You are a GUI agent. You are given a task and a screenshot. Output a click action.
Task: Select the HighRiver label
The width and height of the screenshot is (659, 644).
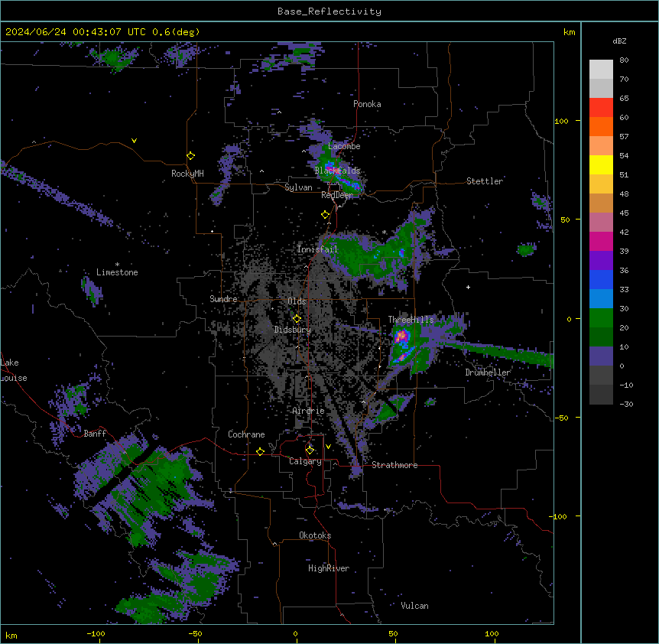point(329,568)
